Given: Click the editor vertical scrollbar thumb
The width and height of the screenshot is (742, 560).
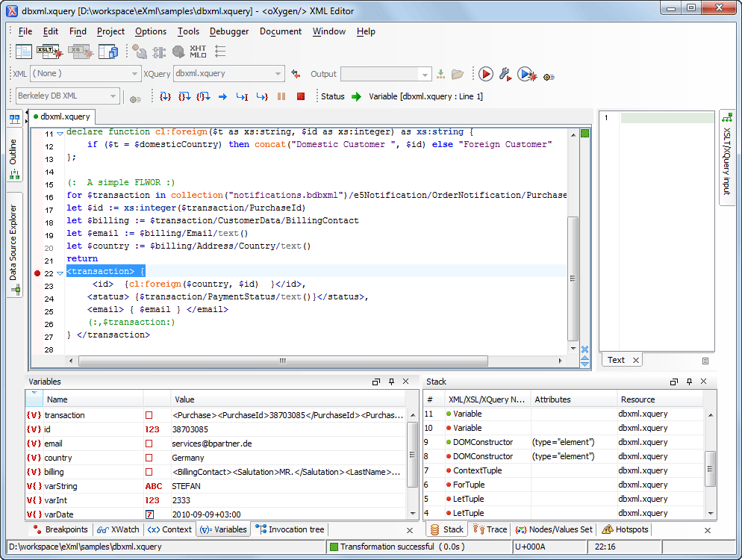Looking at the screenshot, I should pyautogui.click(x=573, y=279).
